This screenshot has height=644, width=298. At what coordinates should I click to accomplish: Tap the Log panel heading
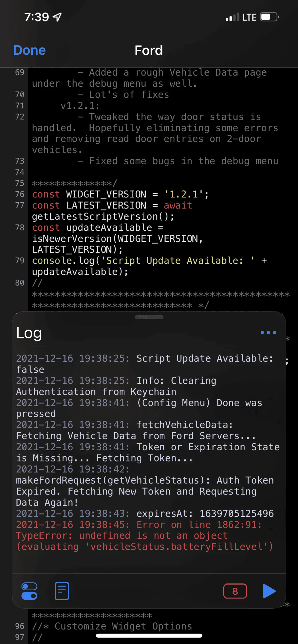29,333
